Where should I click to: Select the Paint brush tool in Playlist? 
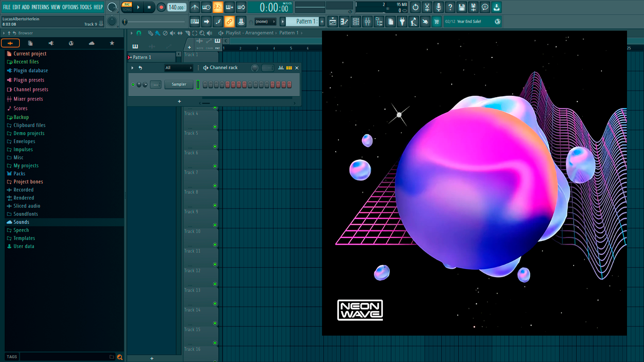(157, 33)
